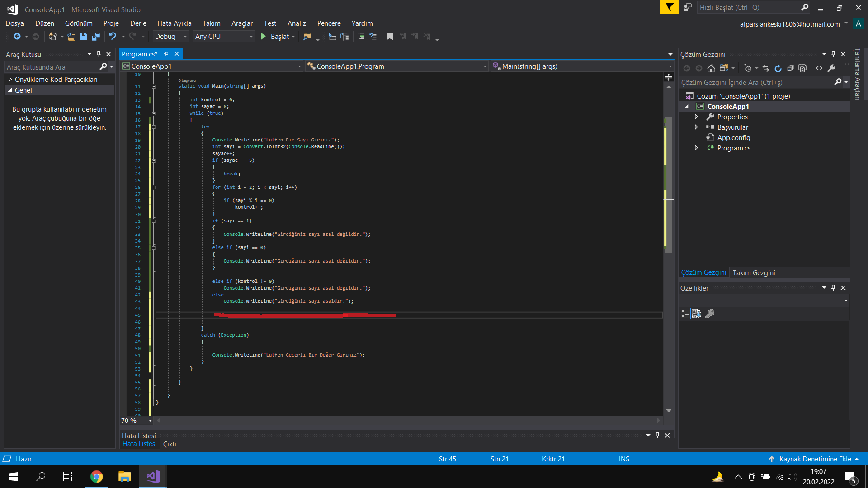Click the Save All toolbar icon
The image size is (868, 488).
[96, 37]
